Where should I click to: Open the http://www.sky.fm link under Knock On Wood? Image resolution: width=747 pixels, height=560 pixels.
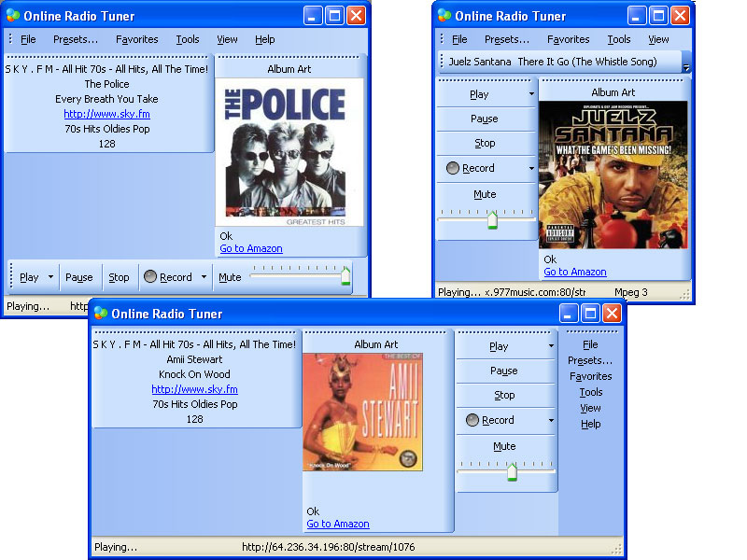tap(194, 389)
